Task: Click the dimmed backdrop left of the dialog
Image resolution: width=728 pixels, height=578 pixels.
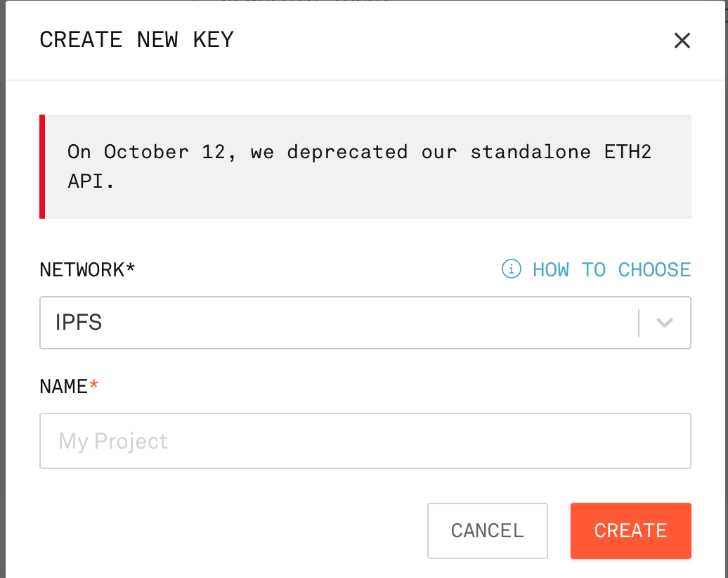Action: pos(2,288)
